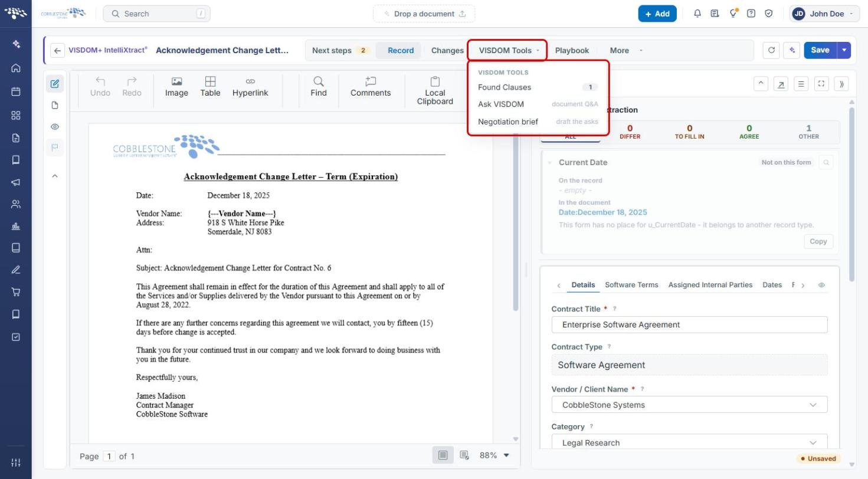Toggle the fullscreen icon in right panel
This screenshot has width=868, height=479.
[x=821, y=84]
